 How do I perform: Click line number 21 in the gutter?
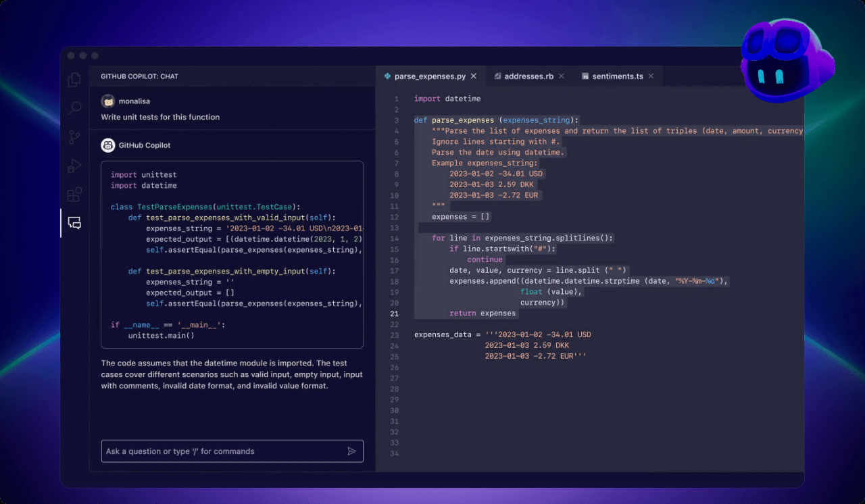[x=395, y=313]
